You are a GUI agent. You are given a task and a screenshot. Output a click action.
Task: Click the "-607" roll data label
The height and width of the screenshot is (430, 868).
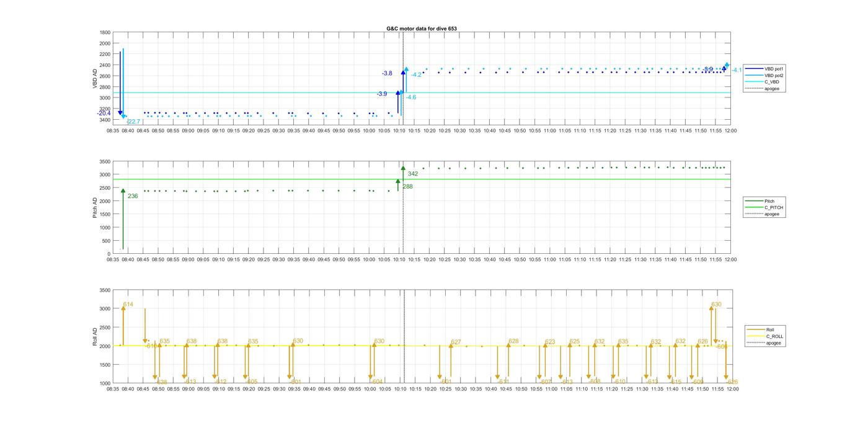click(x=545, y=382)
